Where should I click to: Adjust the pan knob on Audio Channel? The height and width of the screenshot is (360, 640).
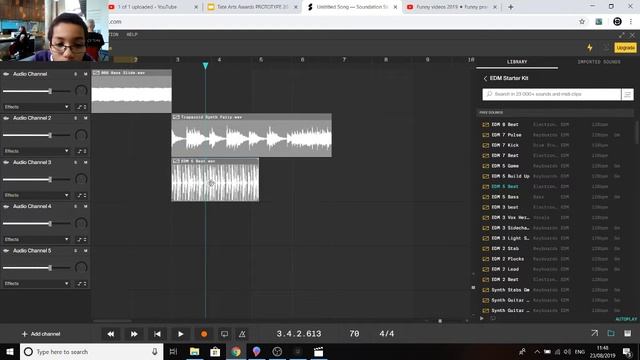coord(81,91)
